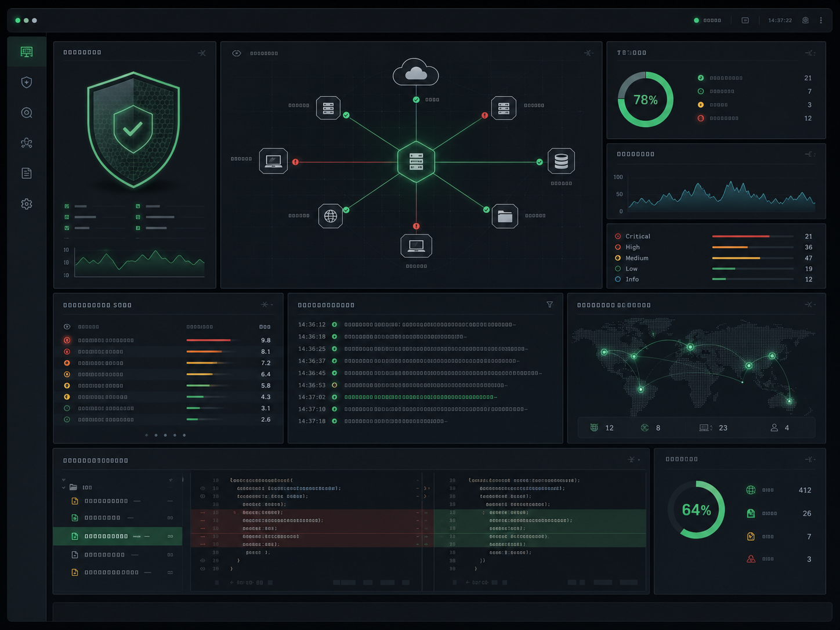The width and height of the screenshot is (840, 630).
Task: Select the highlighted green file in tree
Action: (118, 536)
